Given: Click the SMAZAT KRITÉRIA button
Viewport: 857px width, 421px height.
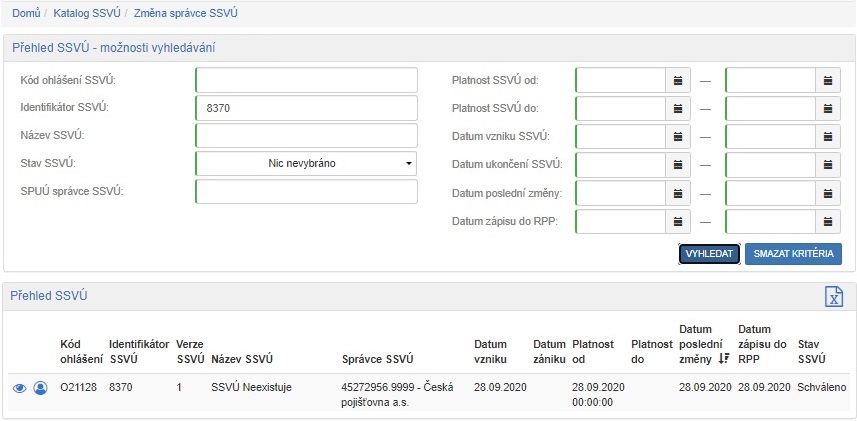Looking at the screenshot, I should [793, 254].
